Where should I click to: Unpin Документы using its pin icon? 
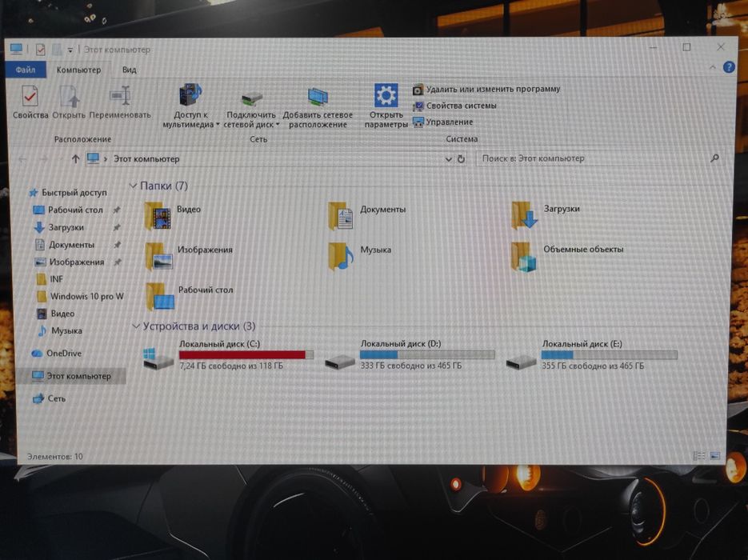116,245
